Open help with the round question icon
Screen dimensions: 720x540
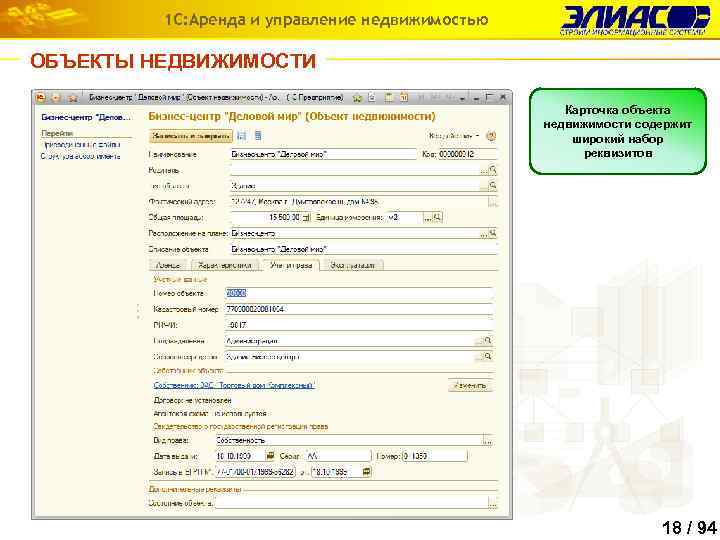coord(491,136)
